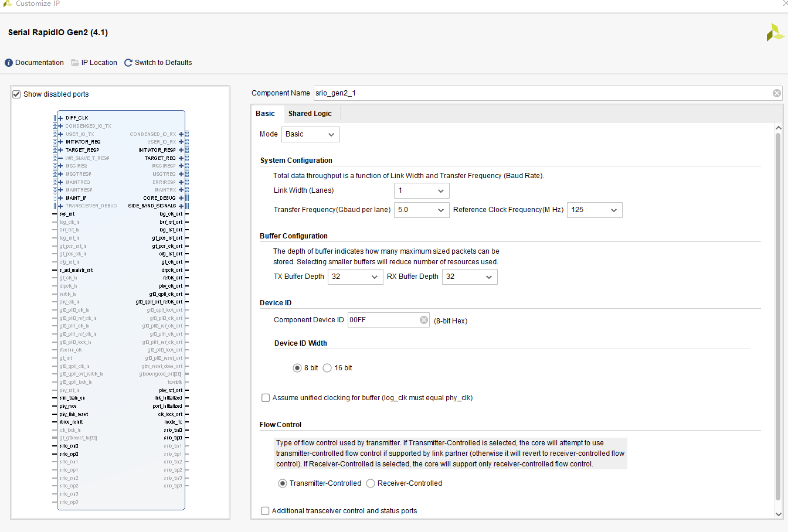Screen dimensions: 788x532
Task: Expand the MAINTREQ bus port
Action: (x=60, y=182)
